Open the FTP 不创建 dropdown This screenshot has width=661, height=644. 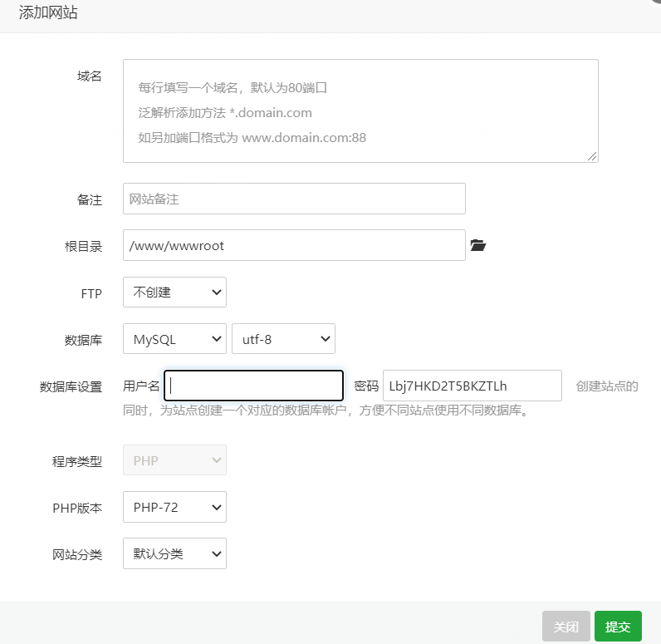click(x=174, y=292)
